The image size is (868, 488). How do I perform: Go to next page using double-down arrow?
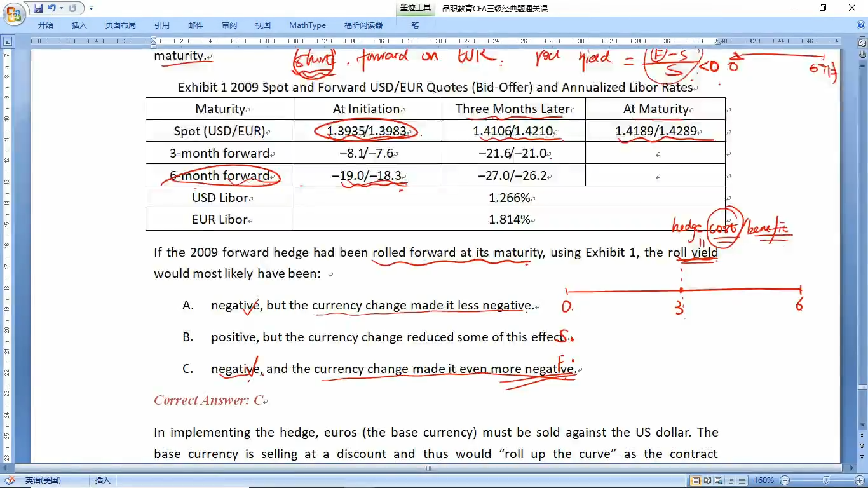coord(862,457)
